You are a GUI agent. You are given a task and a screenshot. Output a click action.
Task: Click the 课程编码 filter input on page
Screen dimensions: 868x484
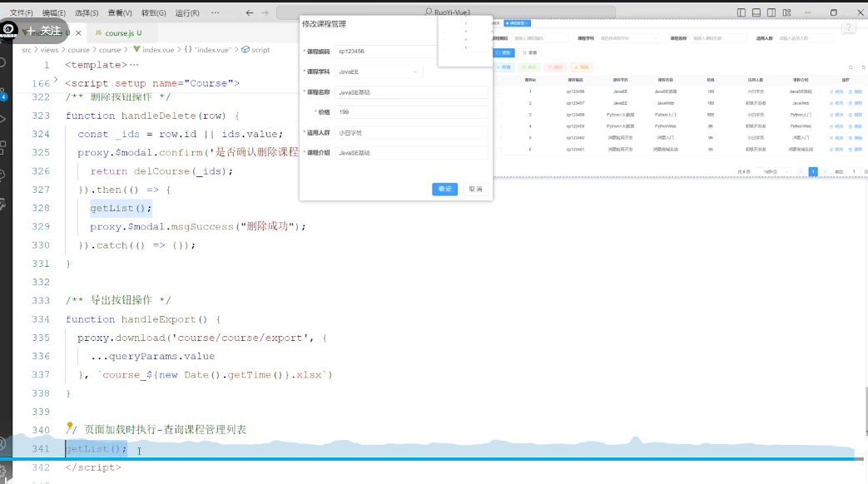tap(540, 38)
